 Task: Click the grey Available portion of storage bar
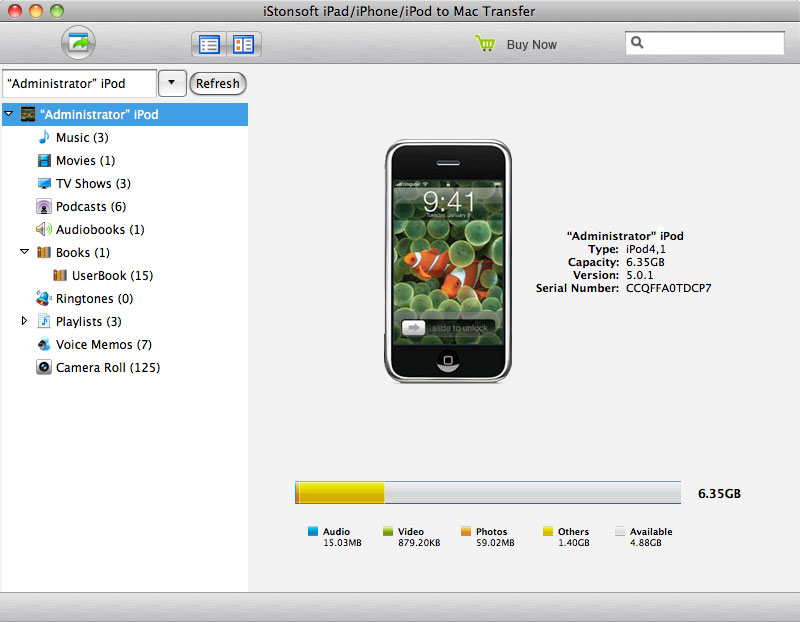[x=532, y=493]
